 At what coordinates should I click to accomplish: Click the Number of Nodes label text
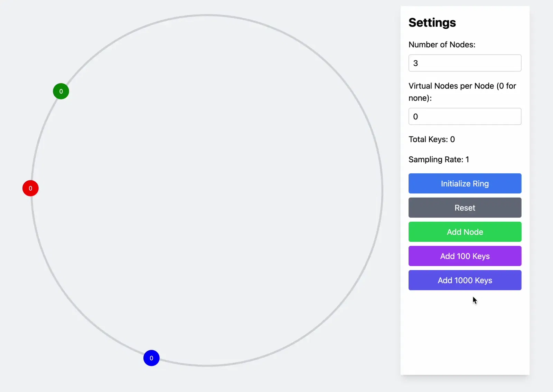pos(442,45)
